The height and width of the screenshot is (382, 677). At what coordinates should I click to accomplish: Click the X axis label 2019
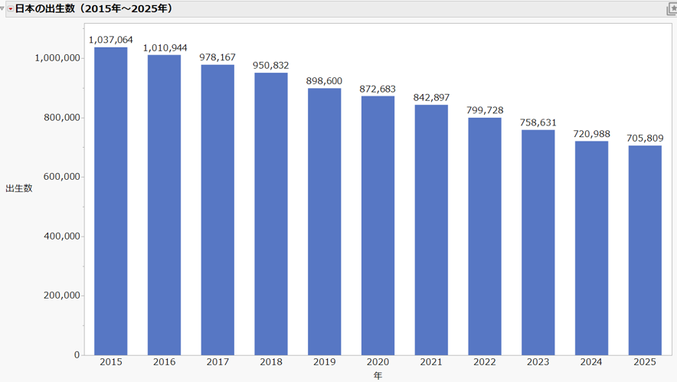324,362
